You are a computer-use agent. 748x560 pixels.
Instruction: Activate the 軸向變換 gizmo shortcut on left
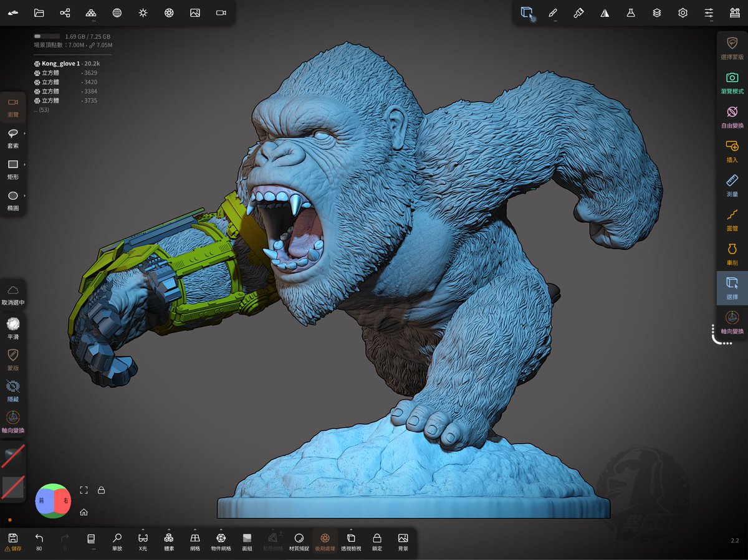click(13, 422)
